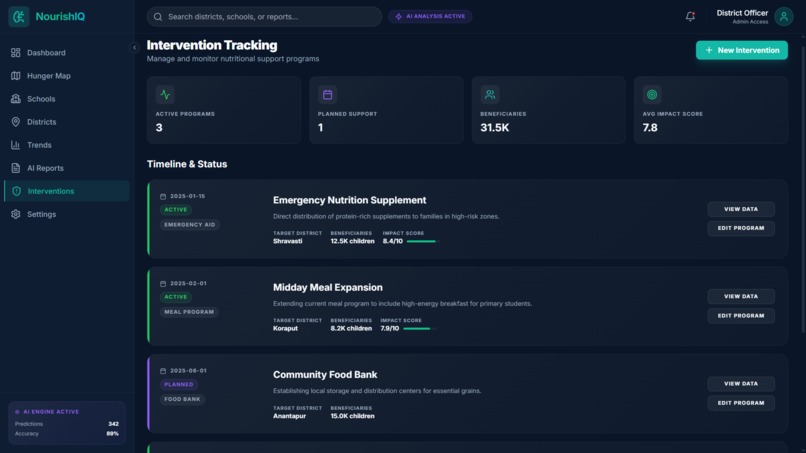The width and height of the screenshot is (806, 453).
Task: Click the 8.4/10 impact score bar
Action: click(423, 241)
